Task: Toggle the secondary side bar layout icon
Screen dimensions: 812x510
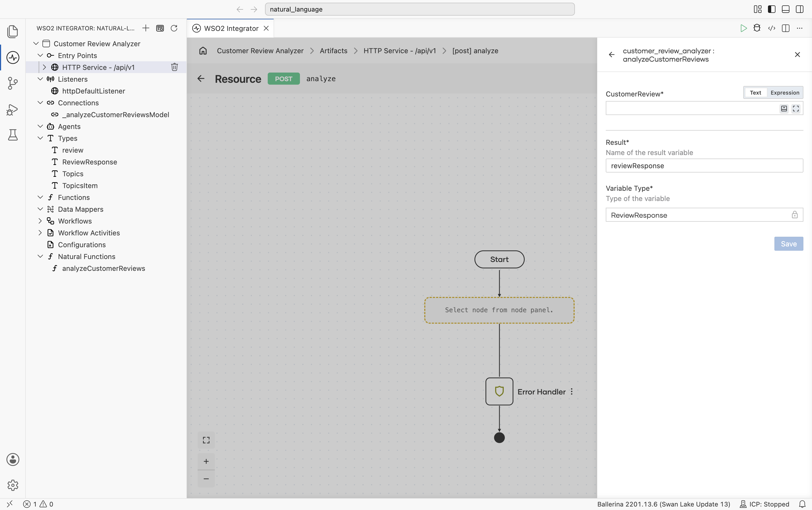Action: pyautogui.click(x=800, y=9)
